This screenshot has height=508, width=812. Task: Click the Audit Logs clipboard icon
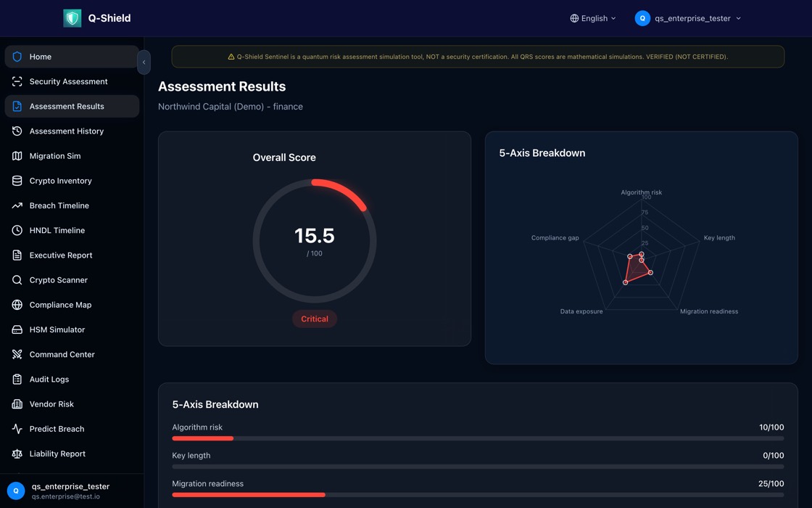[17, 380]
